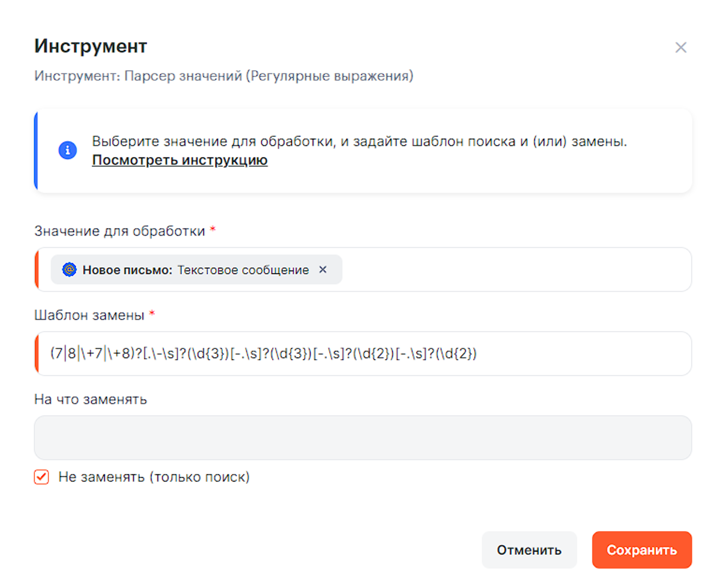Click the blue info icon in the banner
Viewport: 720px width, 588px height.
point(67,150)
